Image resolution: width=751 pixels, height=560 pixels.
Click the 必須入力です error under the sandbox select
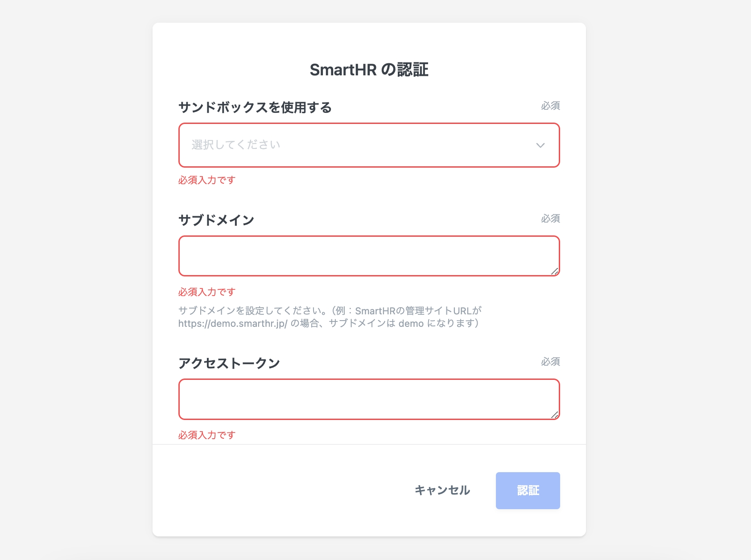pyautogui.click(x=207, y=180)
